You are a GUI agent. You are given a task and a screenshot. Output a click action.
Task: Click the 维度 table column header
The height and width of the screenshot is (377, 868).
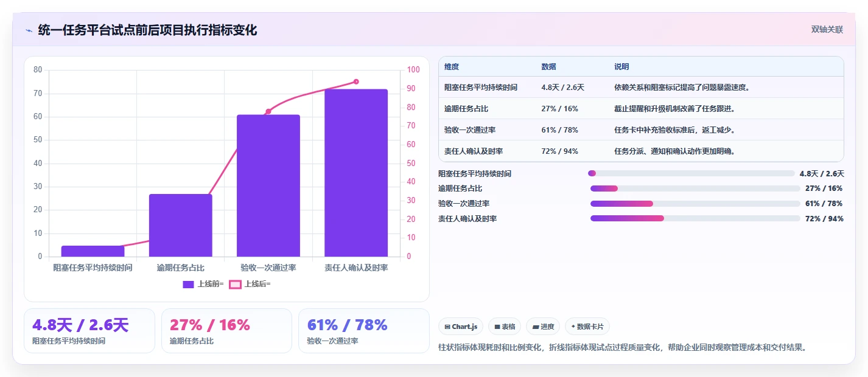[452, 67]
